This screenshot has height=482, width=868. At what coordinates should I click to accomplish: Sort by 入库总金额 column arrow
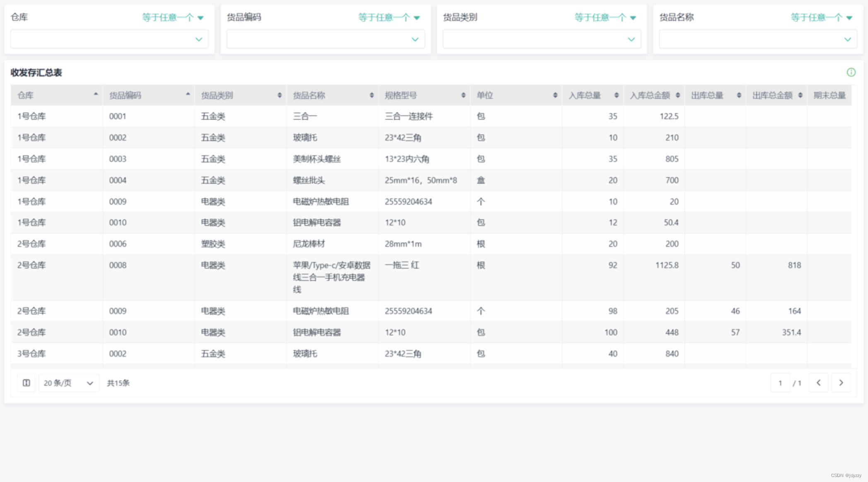coord(678,95)
